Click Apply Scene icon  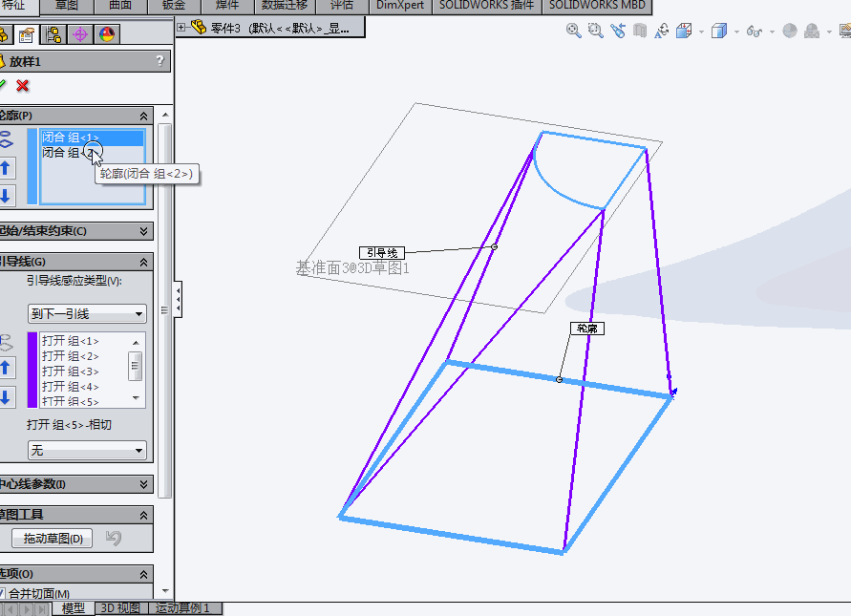(812, 31)
